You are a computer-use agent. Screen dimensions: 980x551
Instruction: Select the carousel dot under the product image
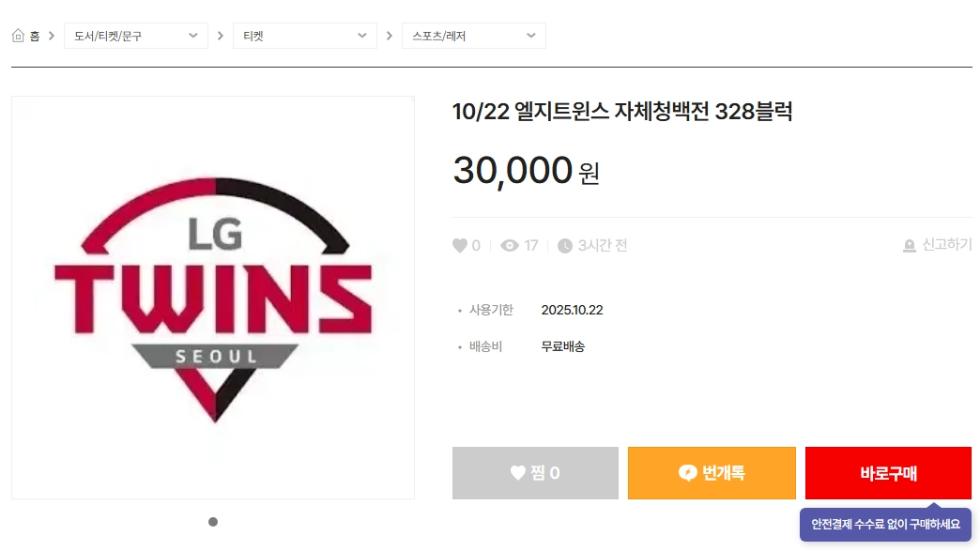213,522
